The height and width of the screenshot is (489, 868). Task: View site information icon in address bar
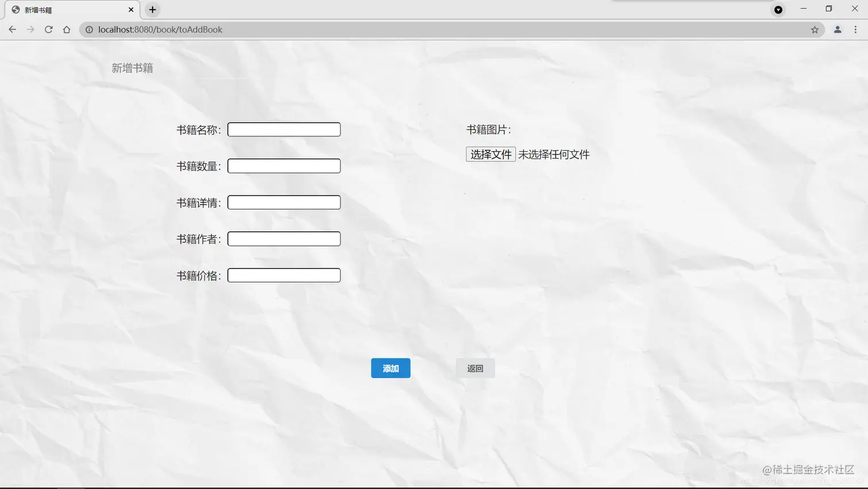pyautogui.click(x=89, y=29)
